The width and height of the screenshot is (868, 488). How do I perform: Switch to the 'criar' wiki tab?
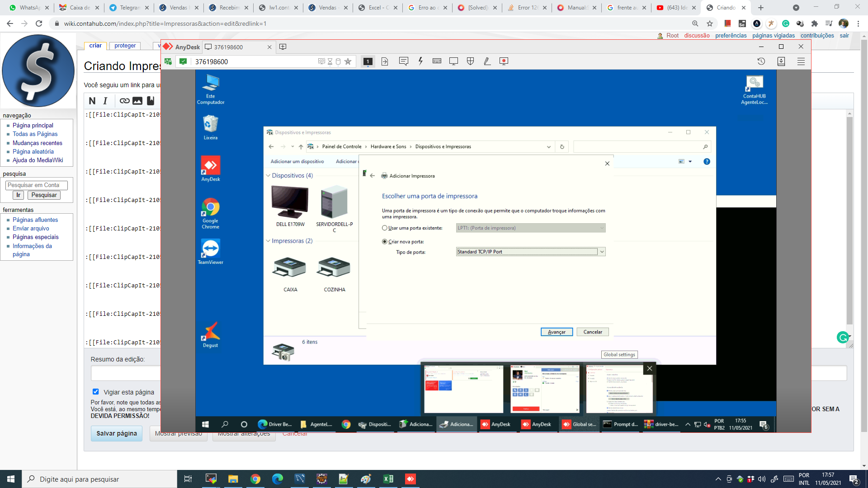pyautogui.click(x=95, y=46)
